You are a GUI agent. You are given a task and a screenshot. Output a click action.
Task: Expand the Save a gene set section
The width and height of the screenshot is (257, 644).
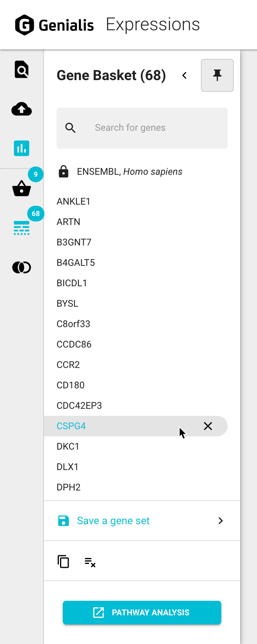point(221,521)
